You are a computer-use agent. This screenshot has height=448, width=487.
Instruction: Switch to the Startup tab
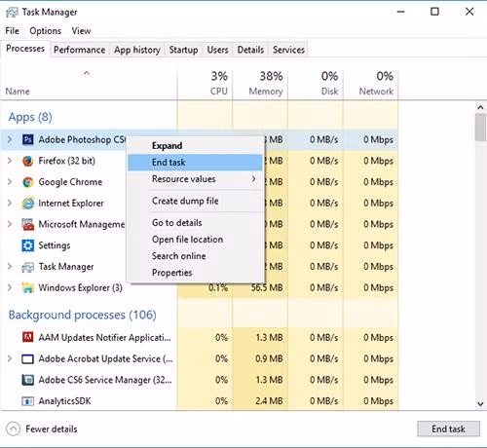coord(183,50)
